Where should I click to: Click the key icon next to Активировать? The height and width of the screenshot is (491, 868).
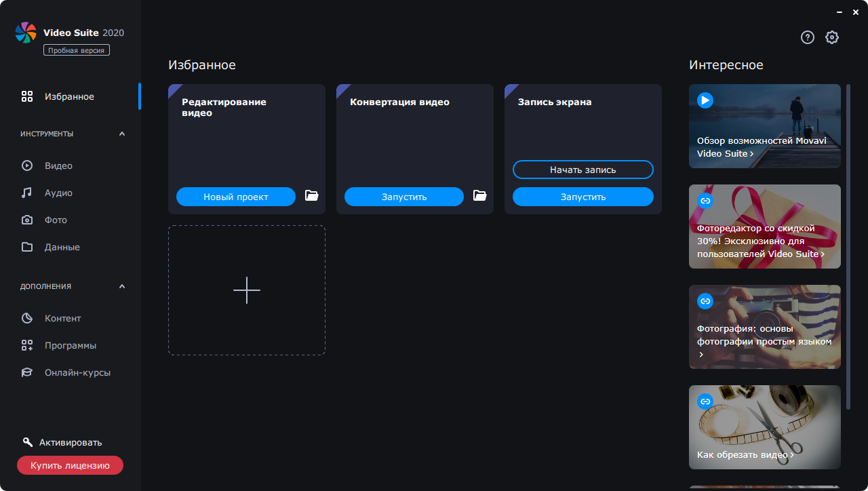(x=28, y=442)
